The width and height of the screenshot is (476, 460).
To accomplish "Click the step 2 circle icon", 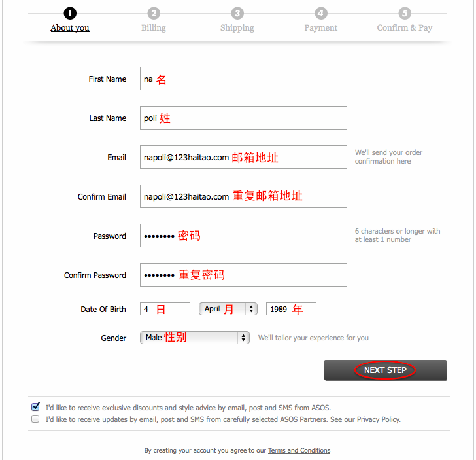I will [153, 13].
